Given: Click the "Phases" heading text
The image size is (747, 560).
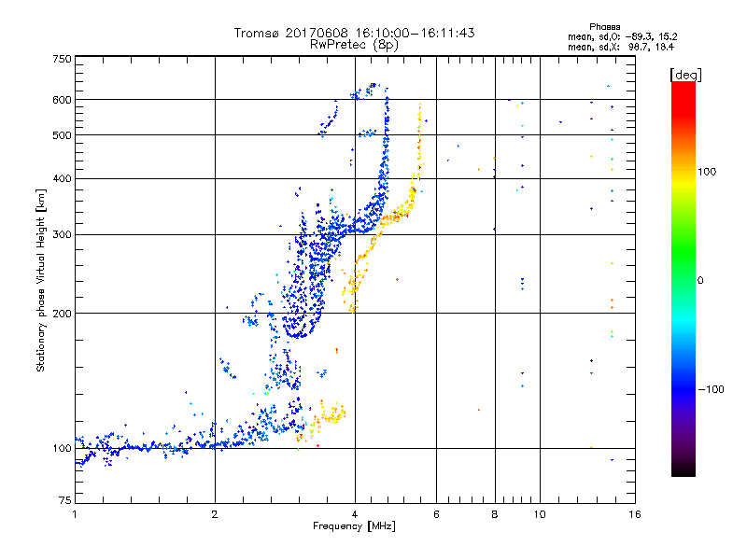Looking at the screenshot, I should [604, 27].
